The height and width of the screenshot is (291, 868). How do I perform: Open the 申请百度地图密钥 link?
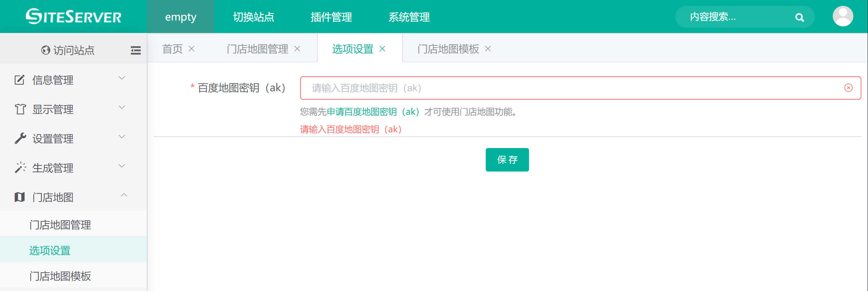pyautogui.click(x=373, y=112)
